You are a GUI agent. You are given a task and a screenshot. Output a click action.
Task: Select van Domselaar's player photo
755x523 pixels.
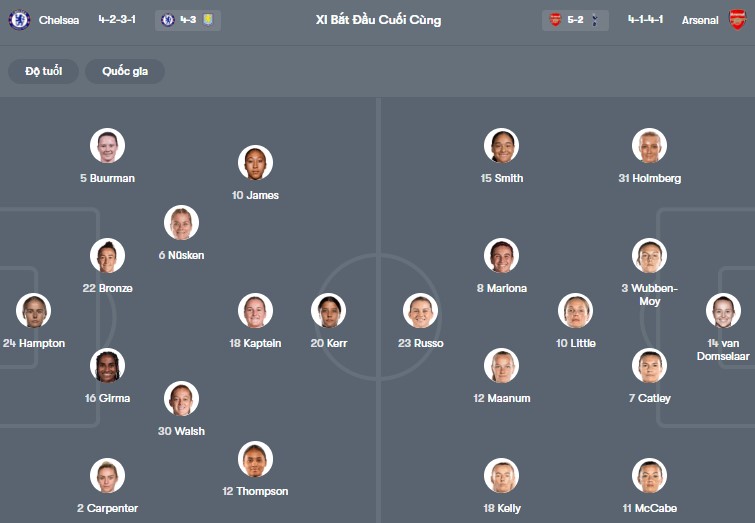(723, 311)
